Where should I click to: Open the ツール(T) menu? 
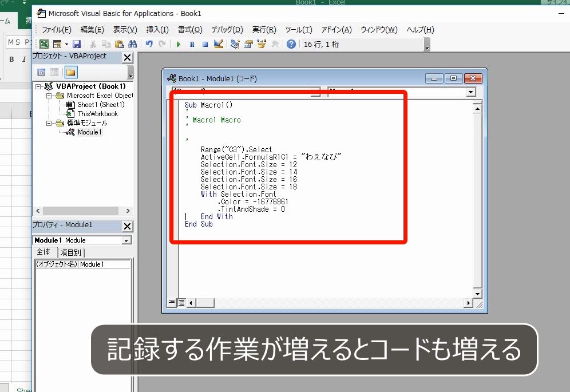(299, 30)
